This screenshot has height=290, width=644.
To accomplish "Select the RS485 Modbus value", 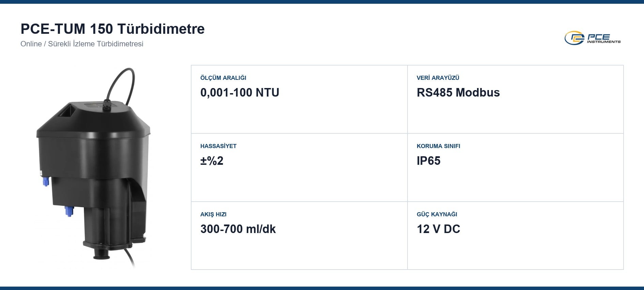I will coord(458,92).
